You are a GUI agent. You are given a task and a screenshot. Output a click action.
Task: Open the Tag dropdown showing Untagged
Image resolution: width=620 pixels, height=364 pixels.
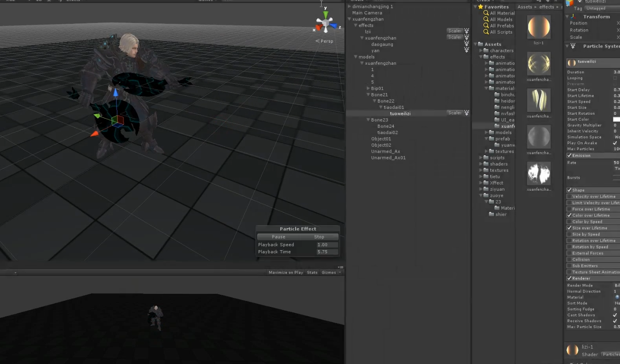click(602, 8)
